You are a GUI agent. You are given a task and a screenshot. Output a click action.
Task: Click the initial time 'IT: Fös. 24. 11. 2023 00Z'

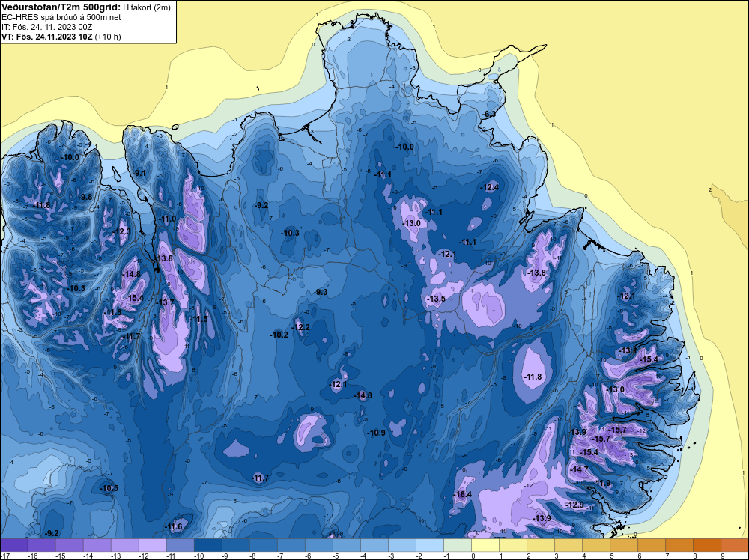tap(46, 27)
